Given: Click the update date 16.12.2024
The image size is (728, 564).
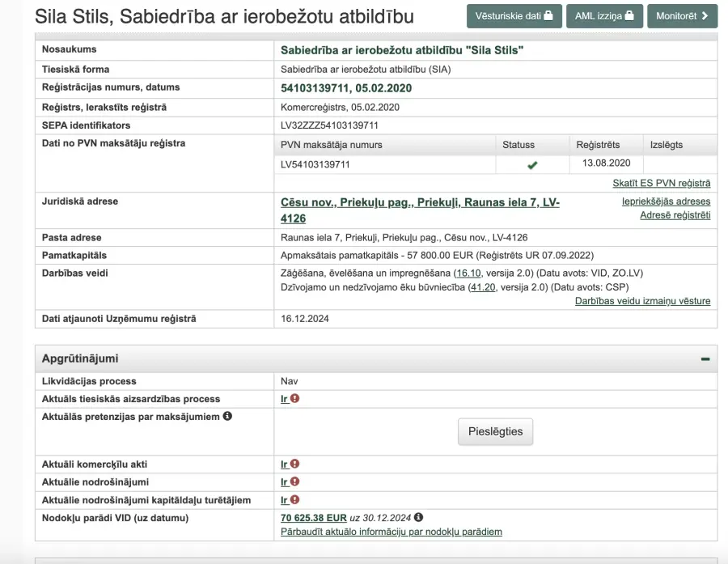Looking at the screenshot, I should pos(305,319).
